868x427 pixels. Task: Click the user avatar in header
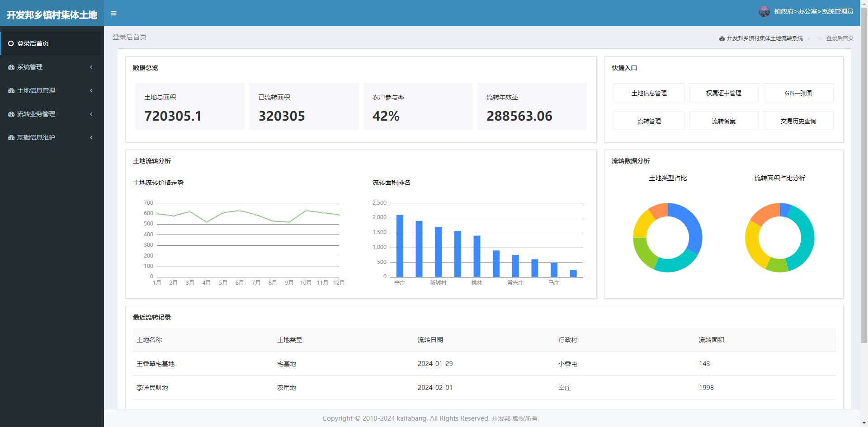[764, 12]
